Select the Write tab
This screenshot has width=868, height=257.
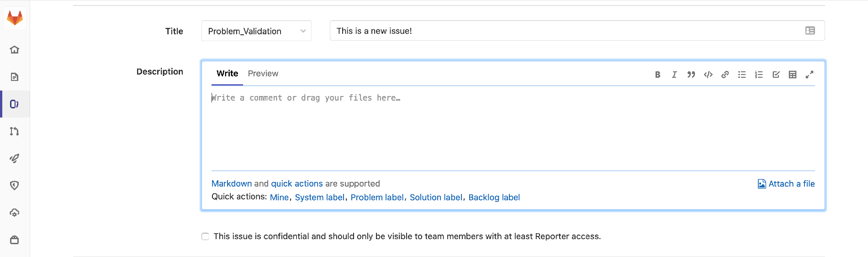pos(227,74)
